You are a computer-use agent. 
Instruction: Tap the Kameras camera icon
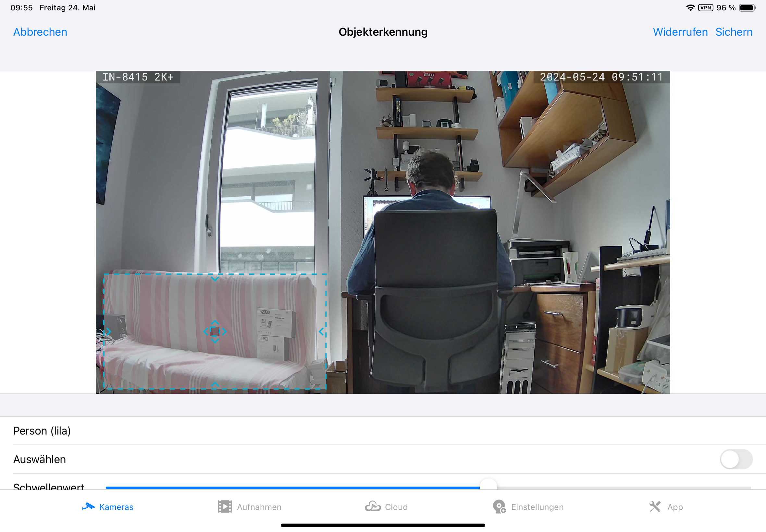pos(88,507)
